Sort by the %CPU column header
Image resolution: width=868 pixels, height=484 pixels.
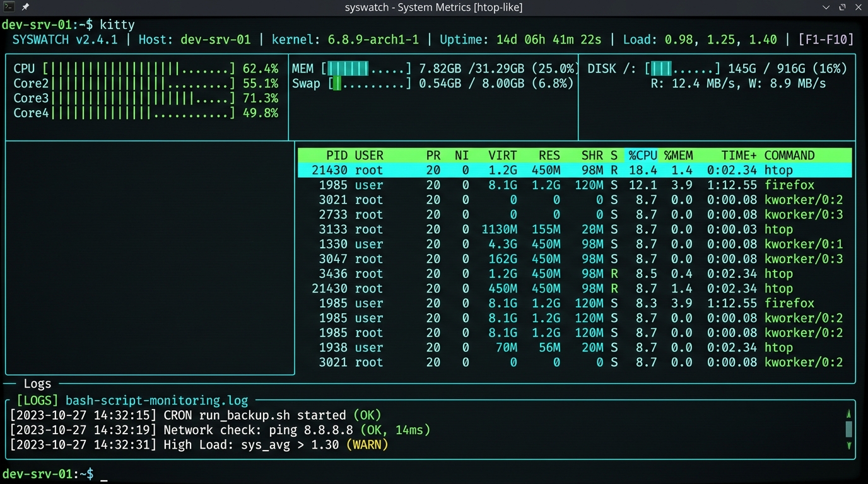coord(643,155)
